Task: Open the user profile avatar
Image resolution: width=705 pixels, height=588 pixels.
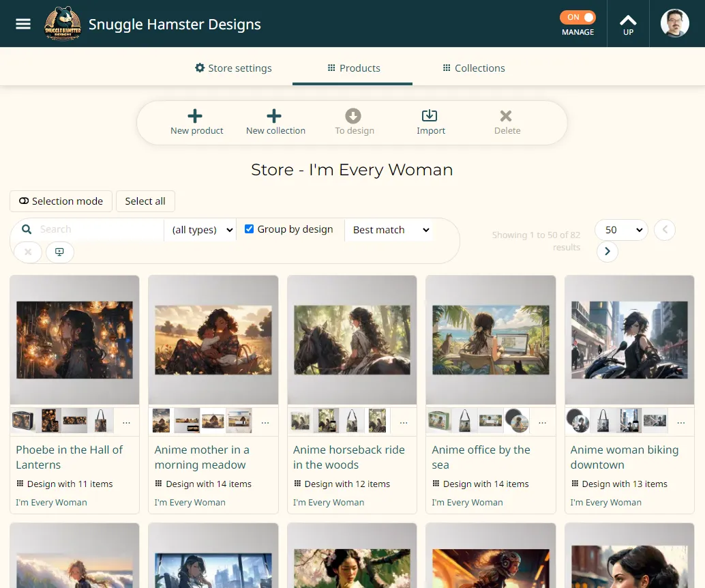Action: tap(674, 23)
